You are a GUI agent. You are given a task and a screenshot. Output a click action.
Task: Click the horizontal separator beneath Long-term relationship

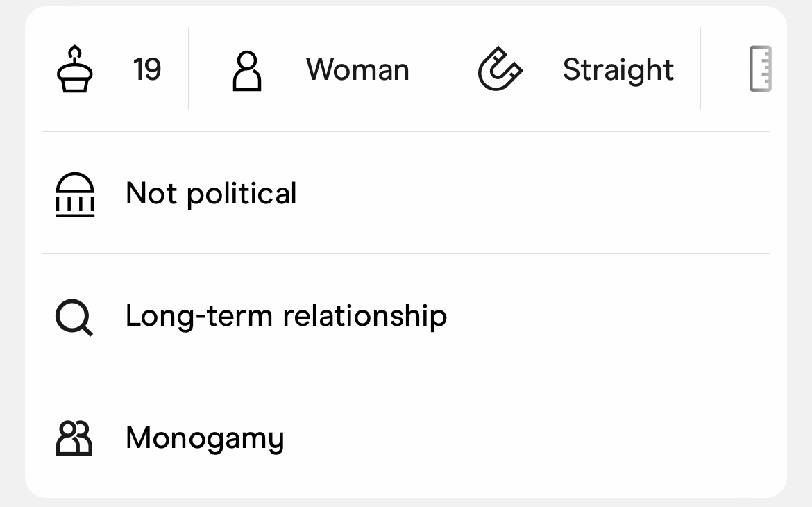click(406, 376)
